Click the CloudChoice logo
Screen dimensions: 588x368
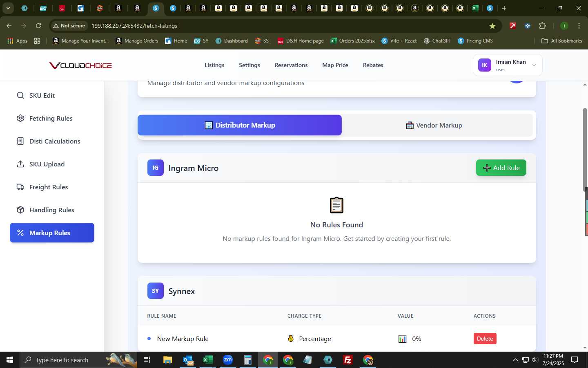80,65
